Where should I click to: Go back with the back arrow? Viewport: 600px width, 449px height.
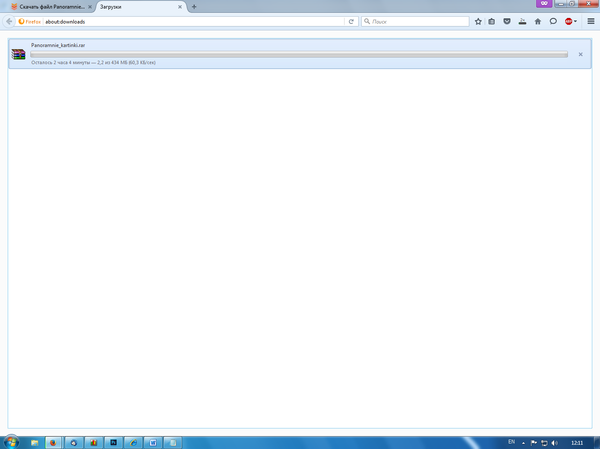click(x=9, y=21)
